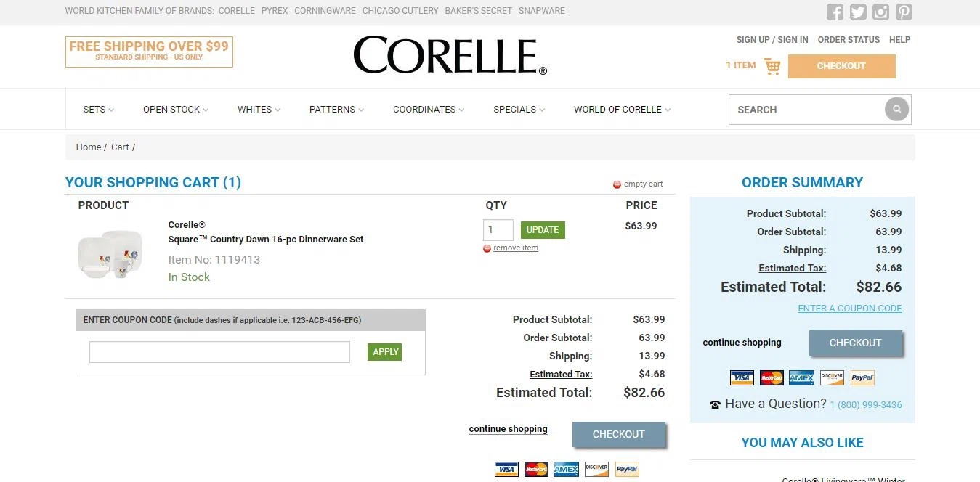
Task: Open the Instagram social icon
Action: [x=880, y=12]
